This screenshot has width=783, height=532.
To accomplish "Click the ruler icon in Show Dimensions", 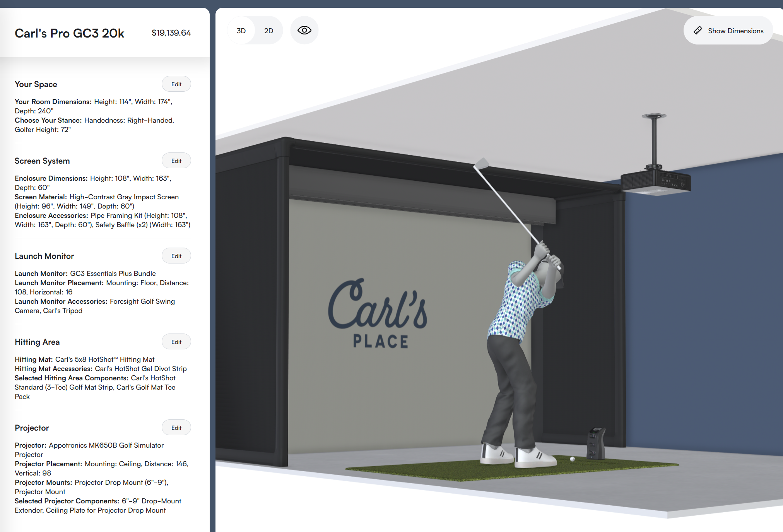I will [698, 31].
